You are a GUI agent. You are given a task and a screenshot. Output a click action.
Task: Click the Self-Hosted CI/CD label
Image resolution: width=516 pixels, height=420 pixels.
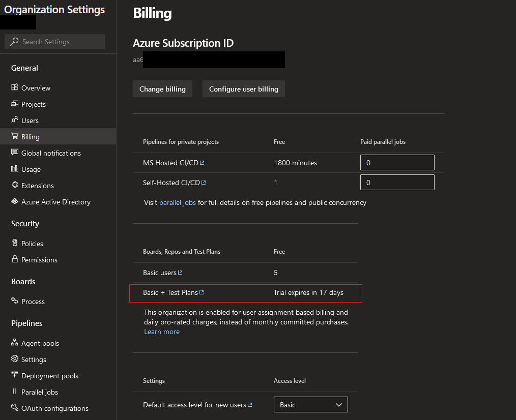click(171, 183)
